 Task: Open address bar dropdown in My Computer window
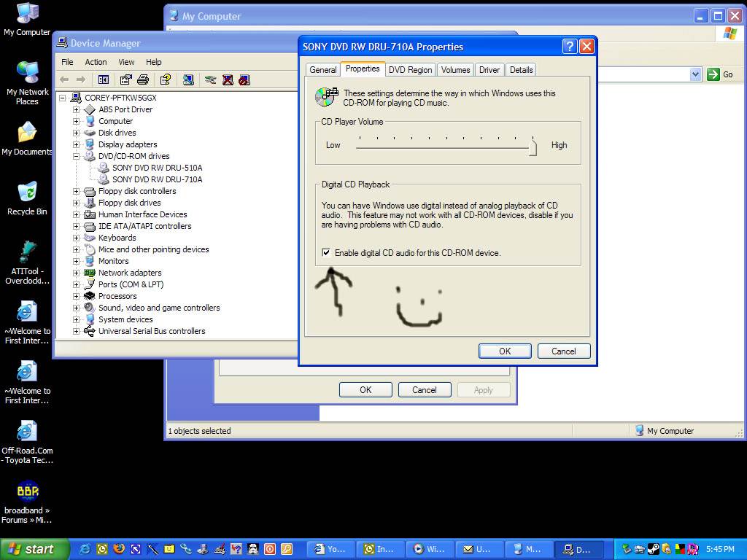coord(695,74)
